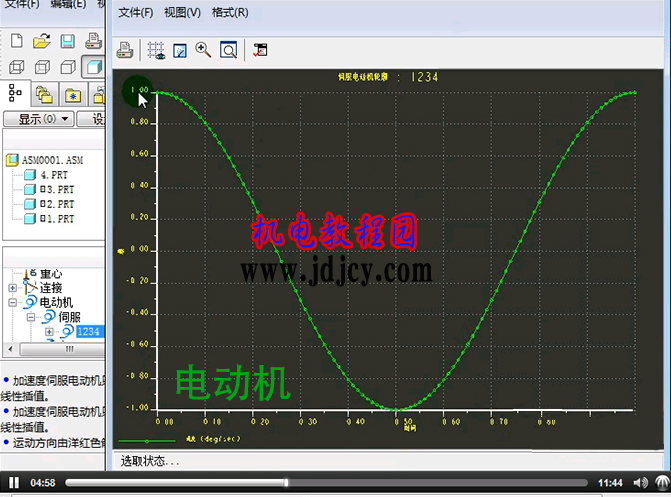Select 02.PRT in model tree
Viewport: 671px width, 497px height.
tap(57, 204)
